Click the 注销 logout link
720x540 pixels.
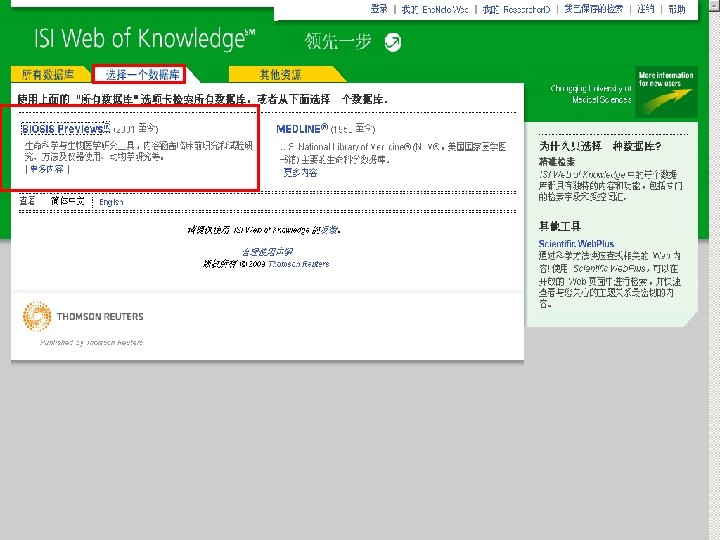(646, 9)
